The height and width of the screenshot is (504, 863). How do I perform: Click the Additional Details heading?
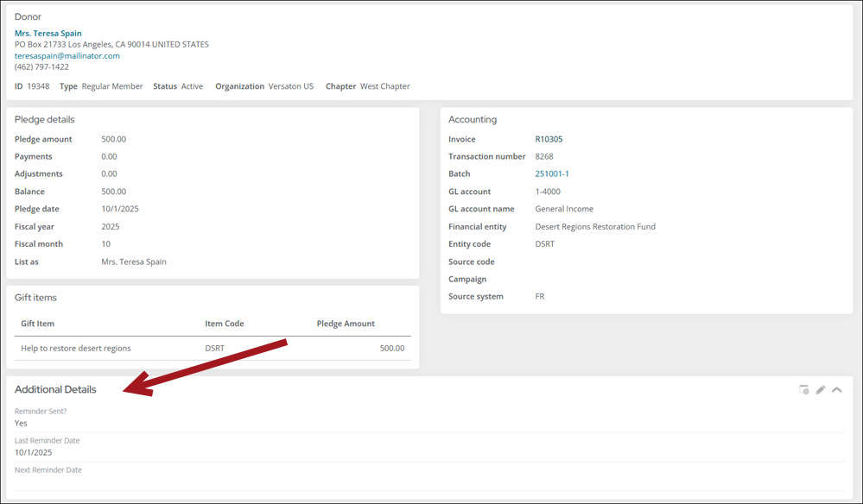coord(55,390)
